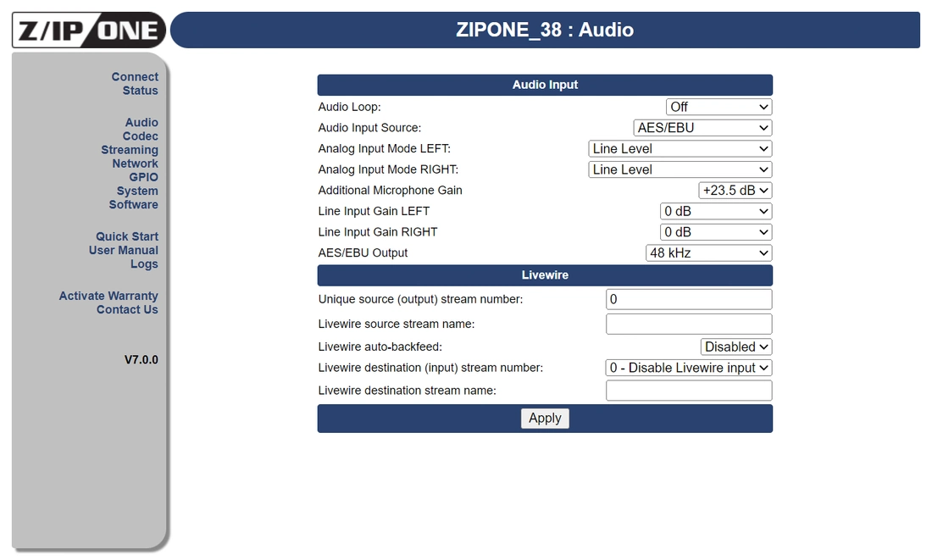View the Logs page
The image size is (932, 560).
point(144,263)
